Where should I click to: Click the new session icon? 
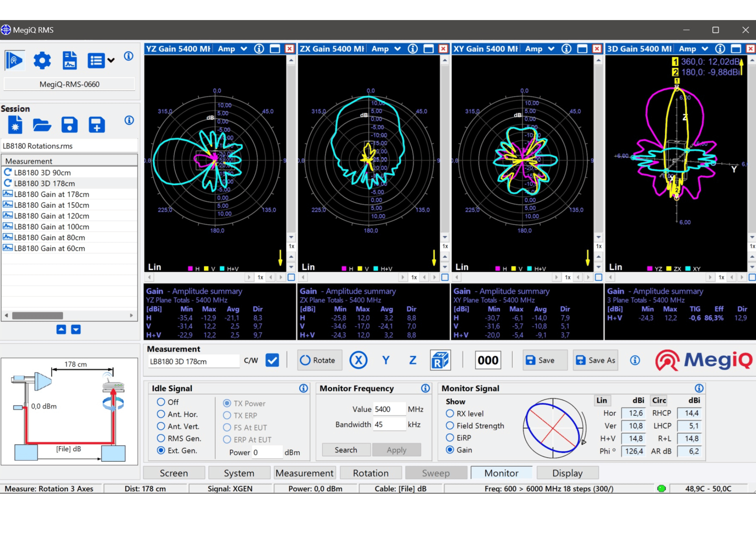tap(15, 125)
